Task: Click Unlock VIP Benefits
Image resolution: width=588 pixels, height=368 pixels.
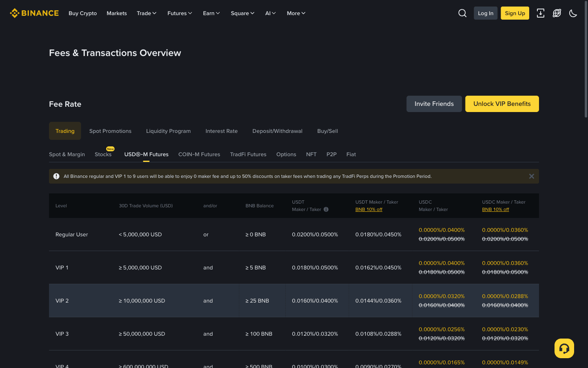Action: [502, 104]
